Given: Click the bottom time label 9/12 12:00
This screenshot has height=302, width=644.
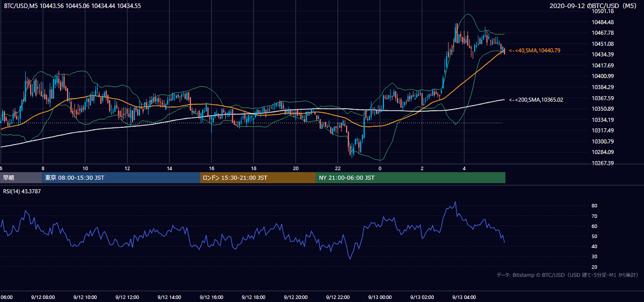Looking at the screenshot, I should [x=127, y=297].
